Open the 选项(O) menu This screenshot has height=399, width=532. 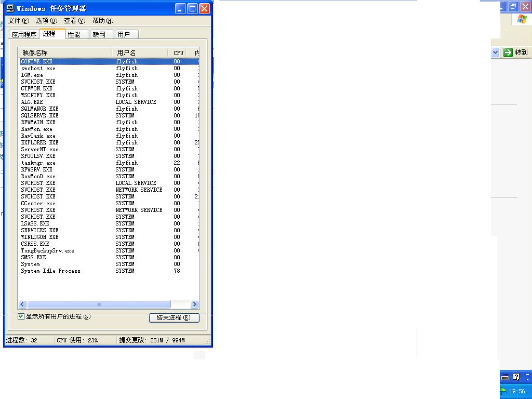46,21
